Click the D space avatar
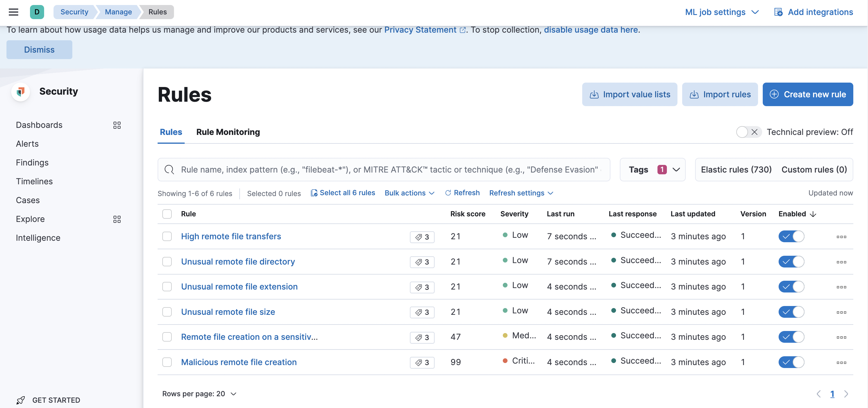868x408 pixels. pyautogui.click(x=37, y=12)
